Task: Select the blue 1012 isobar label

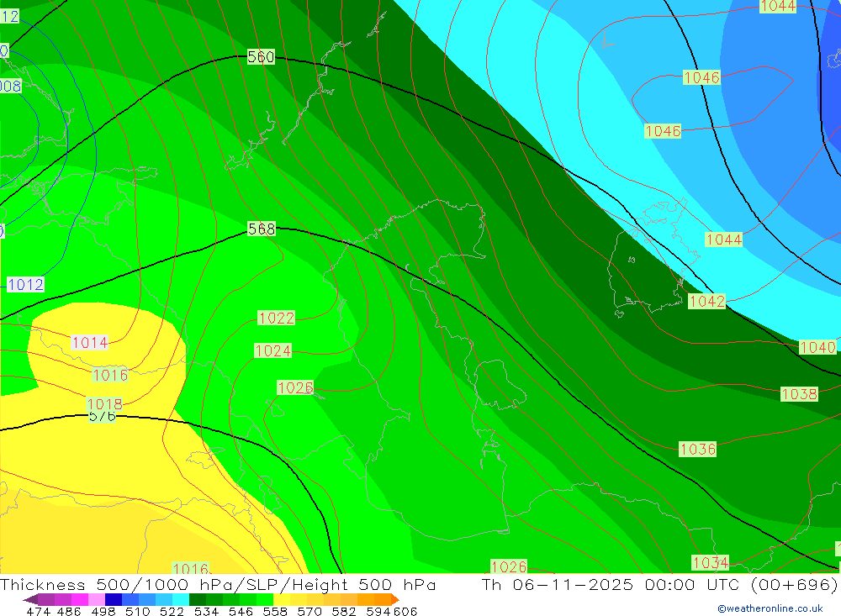Action: pos(25,284)
